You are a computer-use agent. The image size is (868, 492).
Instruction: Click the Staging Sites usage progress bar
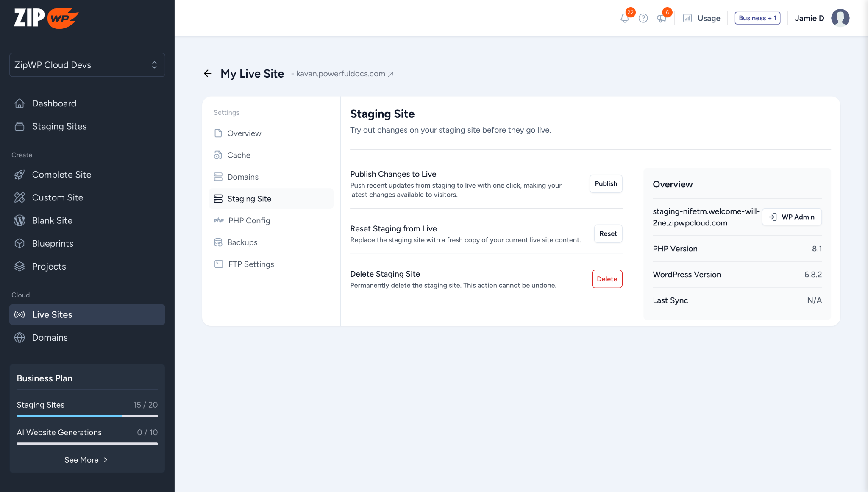tap(87, 416)
